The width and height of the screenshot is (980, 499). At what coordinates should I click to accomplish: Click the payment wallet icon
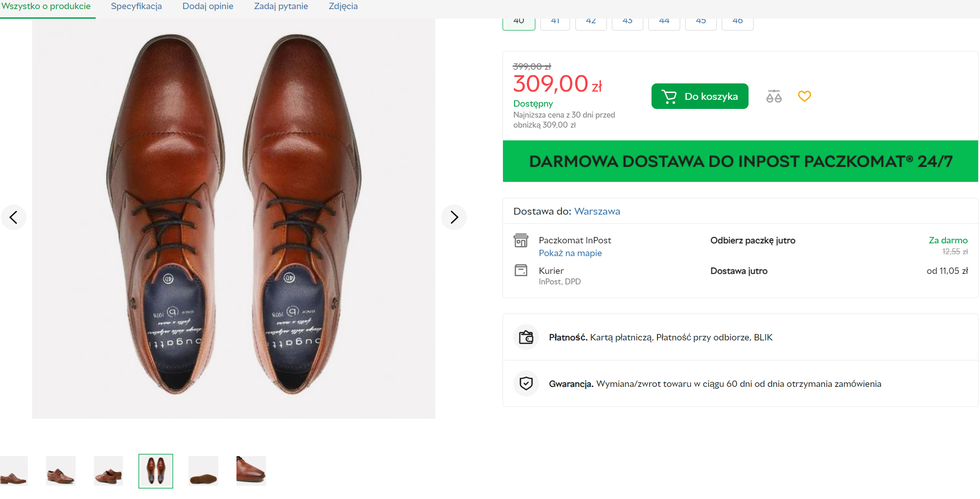coord(526,337)
